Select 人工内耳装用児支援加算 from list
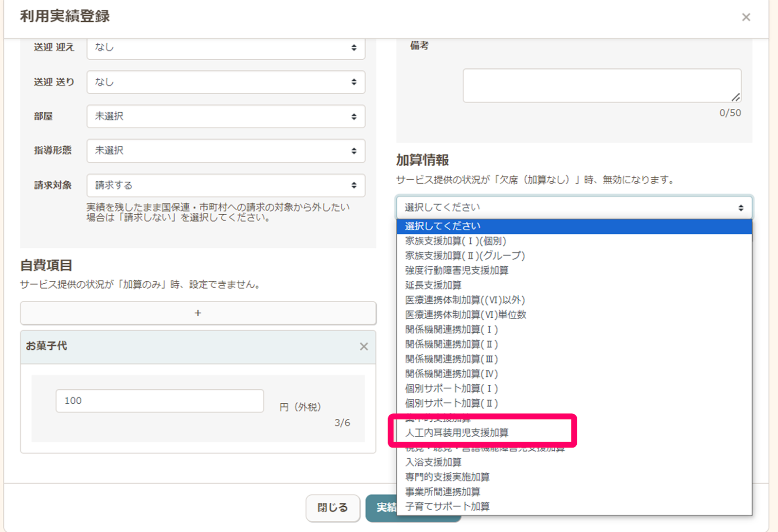The image size is (778, 532). pyautogui.click(x=457, y=432)
